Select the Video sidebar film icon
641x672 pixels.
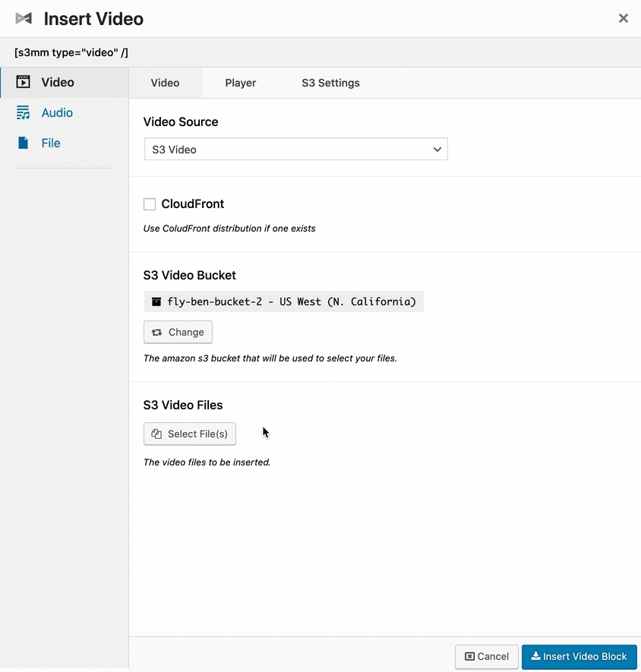click(23, 82)
